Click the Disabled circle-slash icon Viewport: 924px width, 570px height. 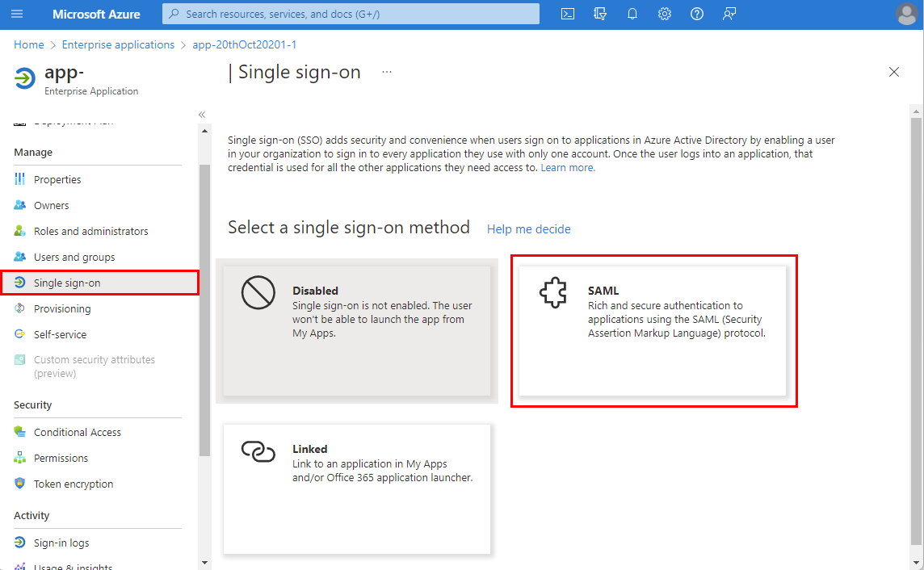tap(258, 292)
